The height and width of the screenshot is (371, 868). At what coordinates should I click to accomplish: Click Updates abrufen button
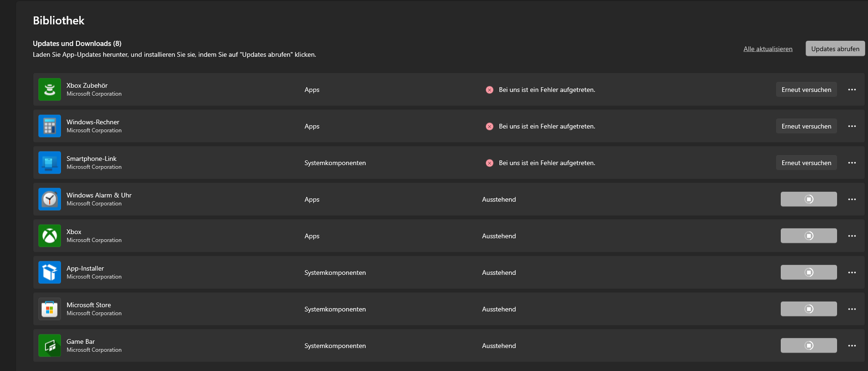coord(835,49)
